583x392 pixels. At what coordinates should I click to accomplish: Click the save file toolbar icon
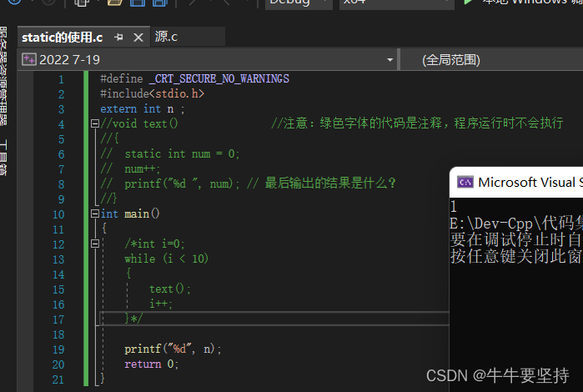coord(134,3)
